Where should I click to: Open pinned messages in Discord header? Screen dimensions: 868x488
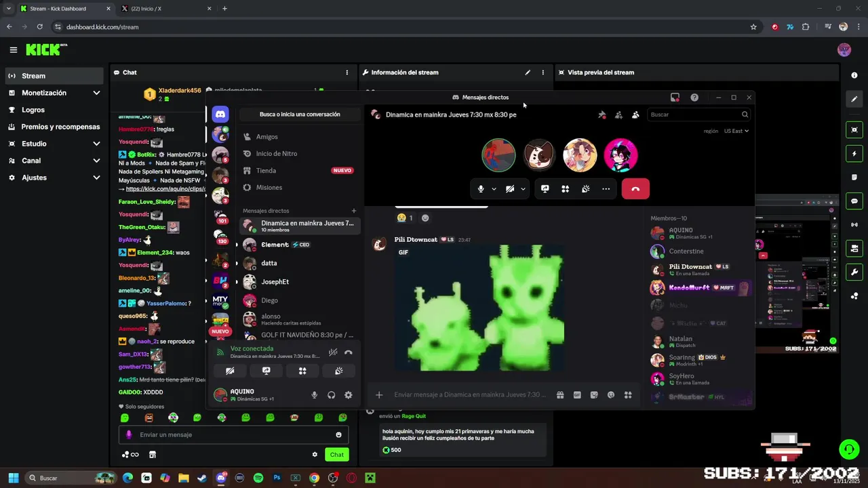pyautogui.click(x=602, y=115)
